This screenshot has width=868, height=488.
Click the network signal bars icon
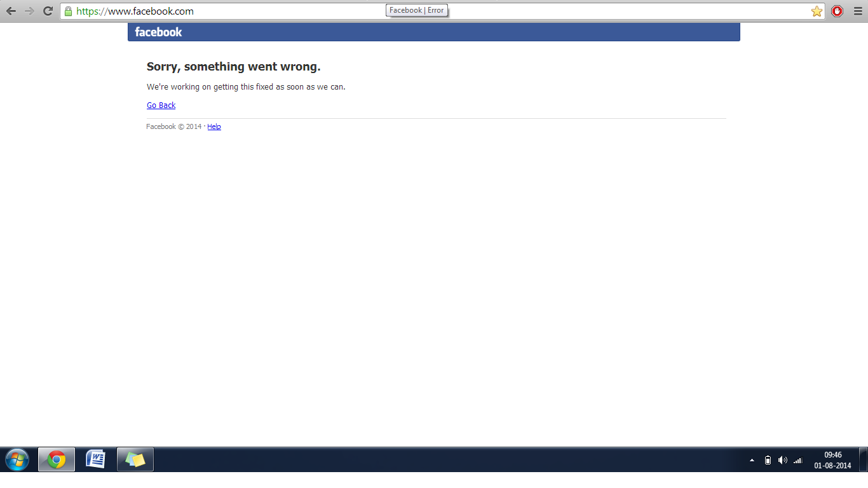click(x=798, y=460)
